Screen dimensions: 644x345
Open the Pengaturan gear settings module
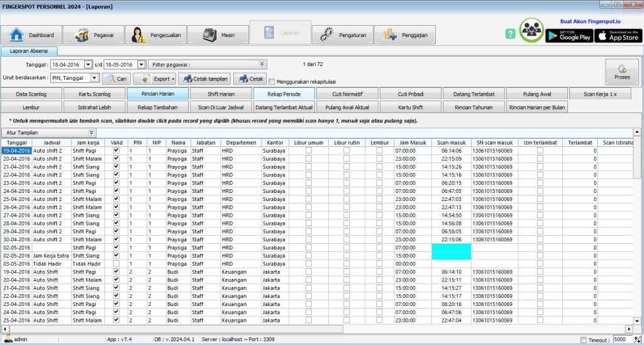tap(342, 35)
